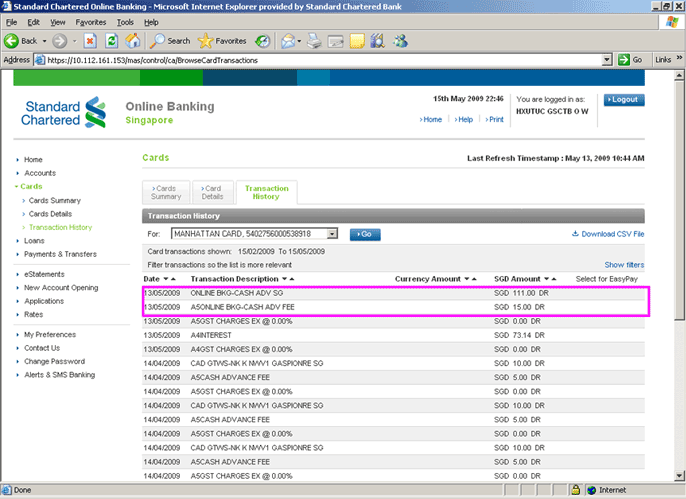Open Cards Summary in sidebar
Viewport: 686px width, 499px height.
(x=55, y=201)
